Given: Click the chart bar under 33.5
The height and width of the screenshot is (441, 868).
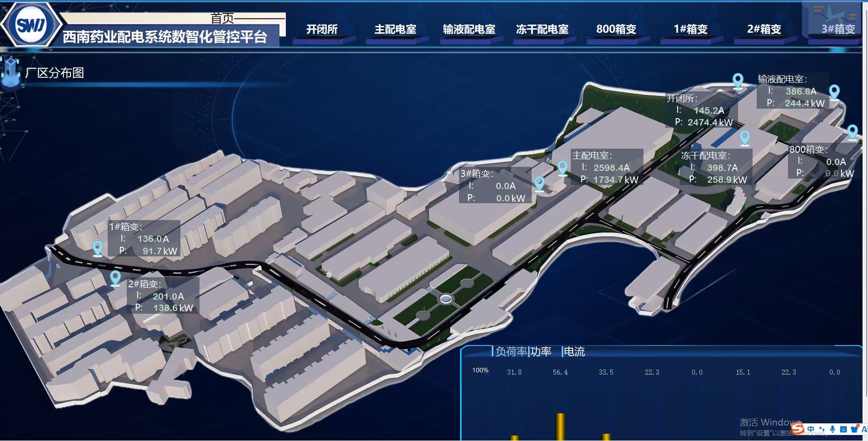Looking at the screenshot, I should (x=606, y=437).
